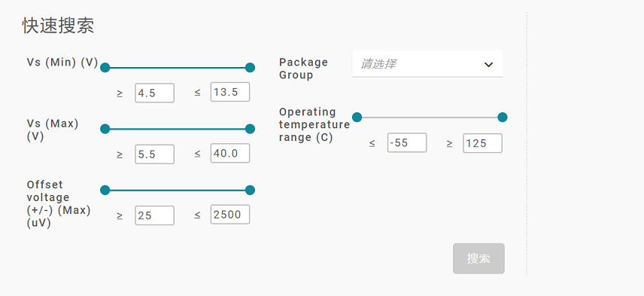
Task: Click temperature field showing 125
Action: tap(482, 143)
